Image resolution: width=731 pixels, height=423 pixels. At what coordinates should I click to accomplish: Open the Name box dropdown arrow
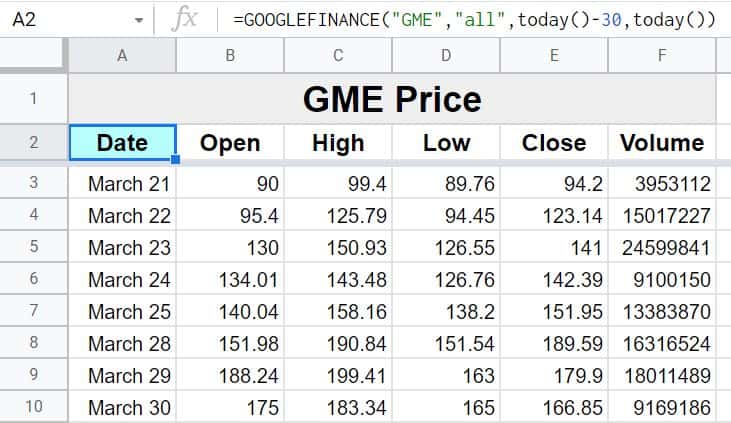[x=137, y=20]
